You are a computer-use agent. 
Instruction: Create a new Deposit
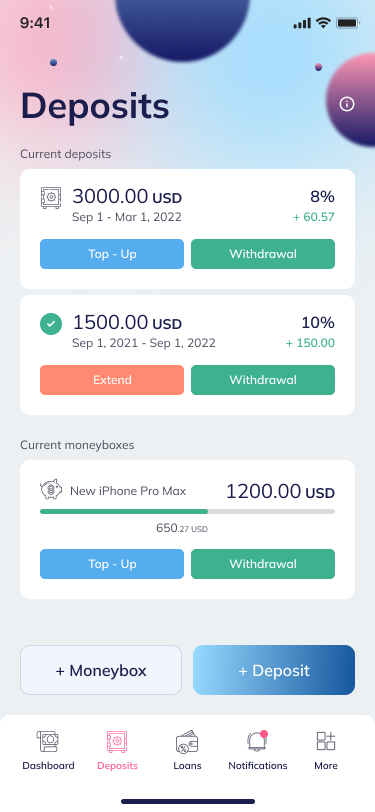(x=274, y=670)
